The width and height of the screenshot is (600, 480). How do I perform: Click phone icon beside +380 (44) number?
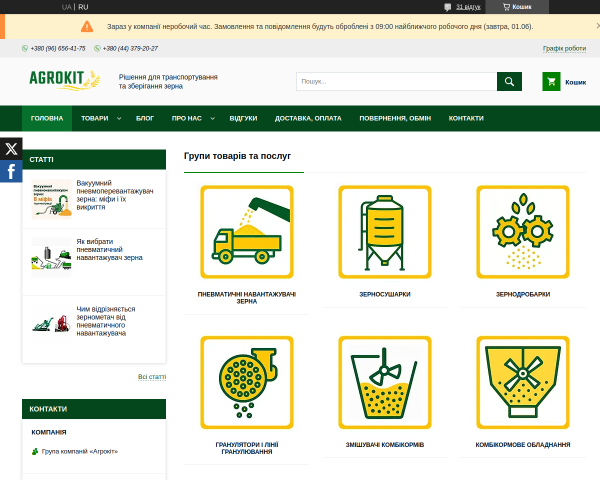point(97,48)
